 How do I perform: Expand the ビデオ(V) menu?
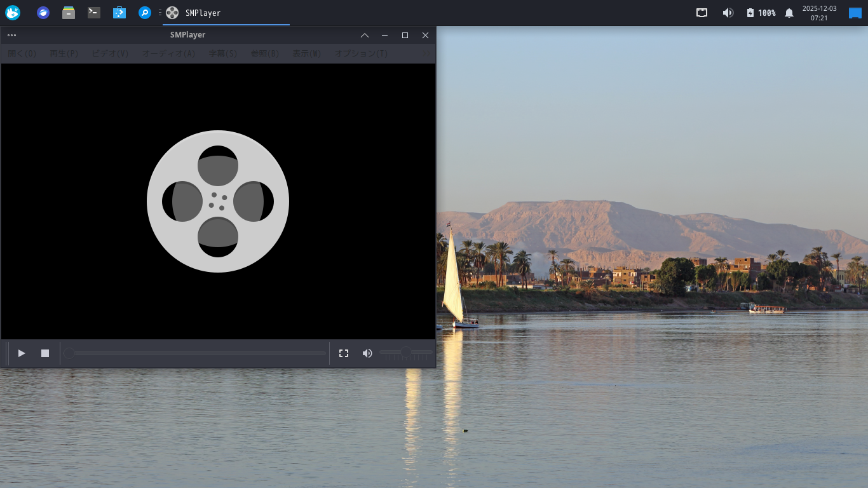pyautogui.click(x=110, y=54)
